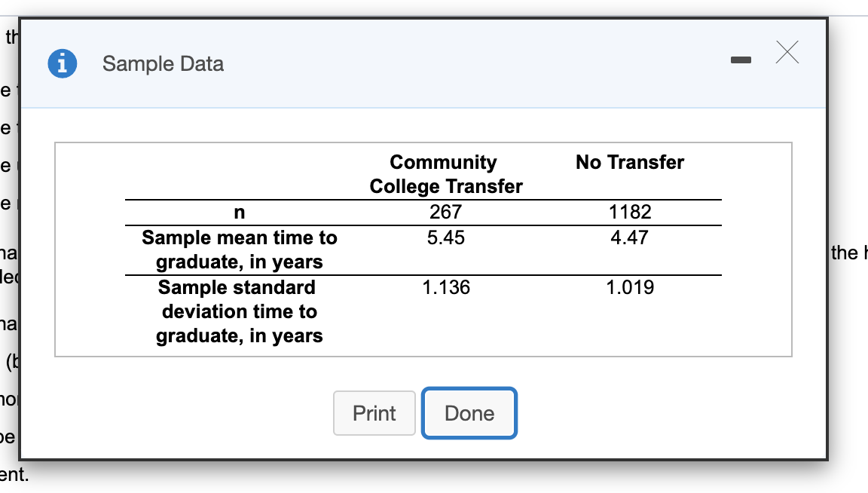Click the background text "the" right of the dialog
This screenshot has height=493, width=868.
[845, 253]
